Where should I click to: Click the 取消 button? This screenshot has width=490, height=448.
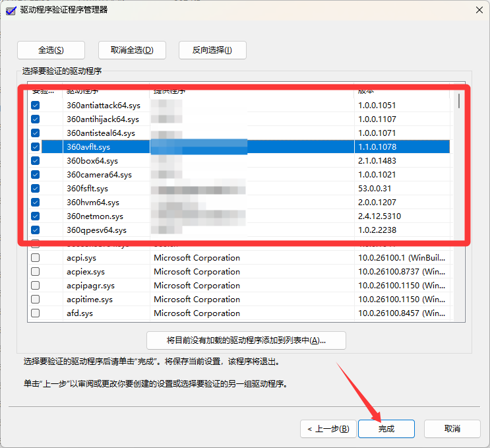tap(452, 429)
